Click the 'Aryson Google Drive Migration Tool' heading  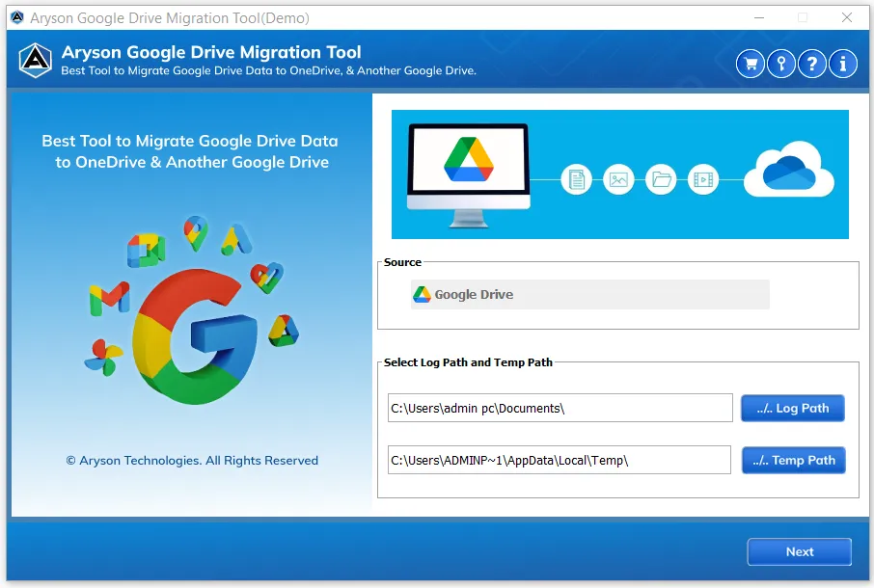pyautogui.click(x=211, y=52)
